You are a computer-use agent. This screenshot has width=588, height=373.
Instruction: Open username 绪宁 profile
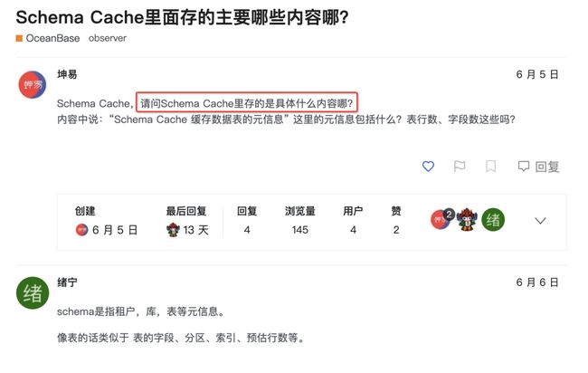67,282
